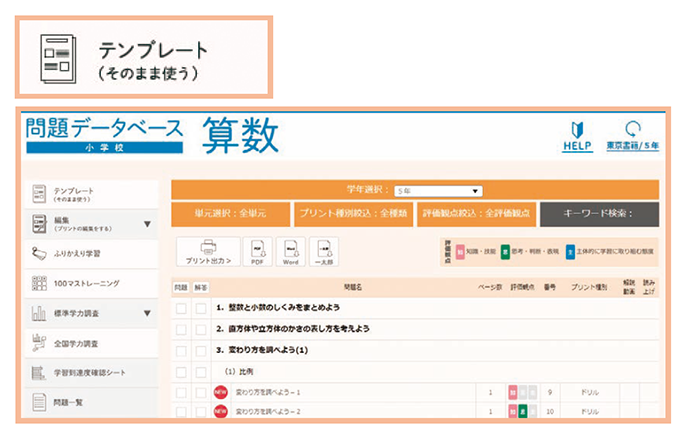The width and height of the screenshot is (690, 439).
Task: Select 全国学力調査 in the sidebar menu
Action: (92, 343)
